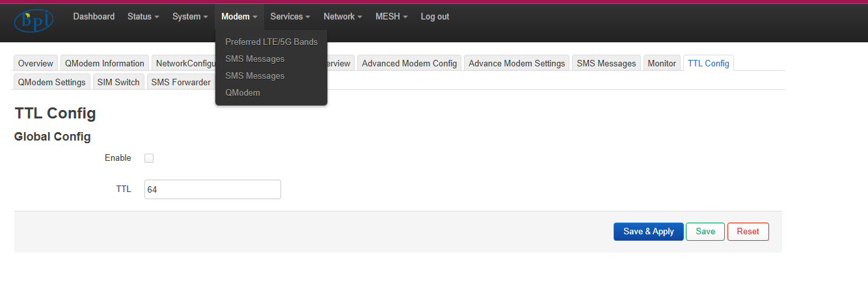Click the BPI logo icon
This screenshot has width=868, height=302.
[x=33, y=20]
